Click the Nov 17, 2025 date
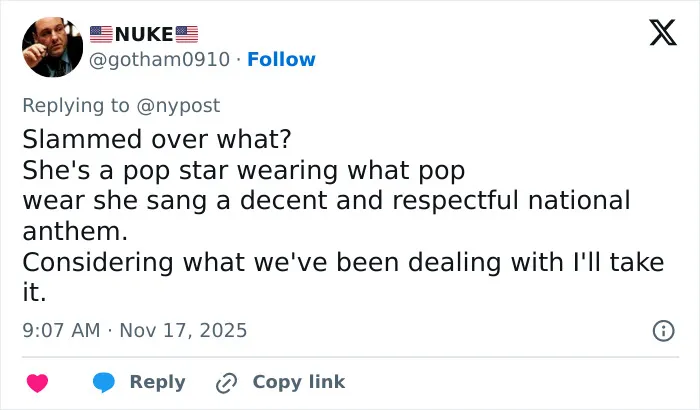The width and height of the screenshot is (700, 410). (183, 331)
